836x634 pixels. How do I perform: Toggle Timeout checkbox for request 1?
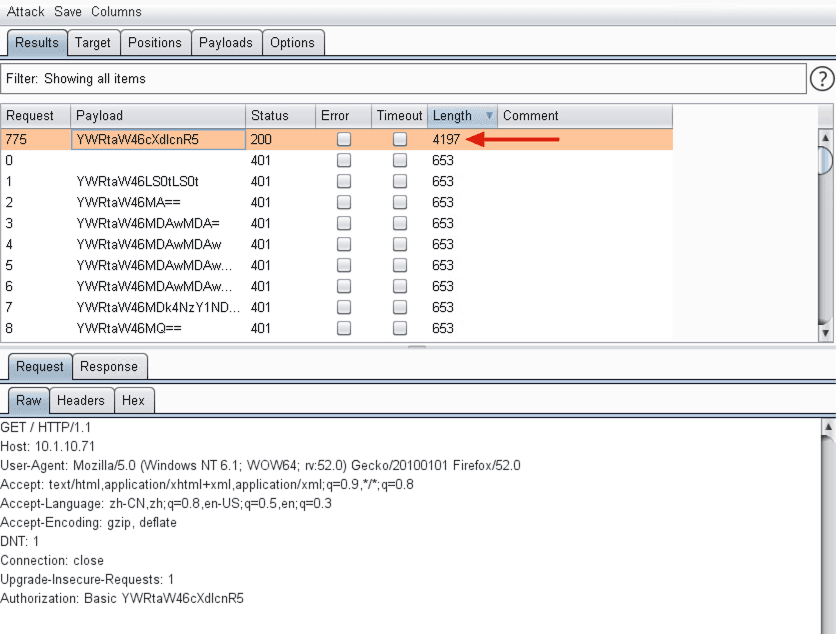click(x=400, y=181)
